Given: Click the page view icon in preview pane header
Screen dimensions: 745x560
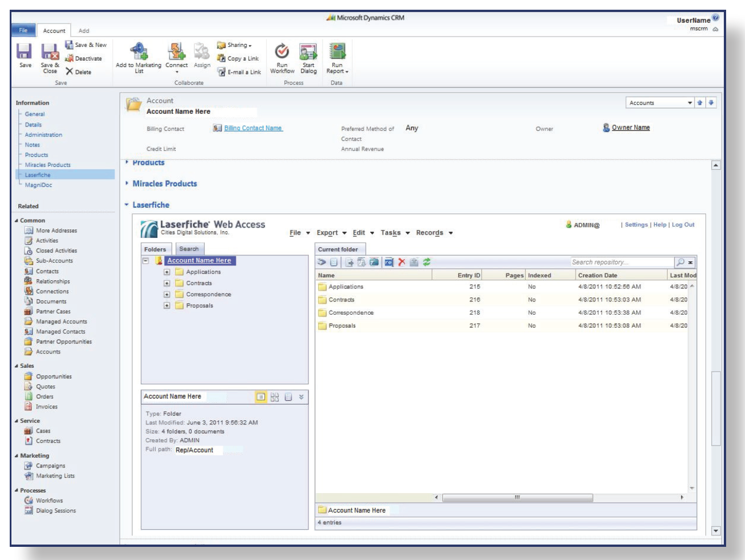Looking at the screenshot, I should point(288,396).
